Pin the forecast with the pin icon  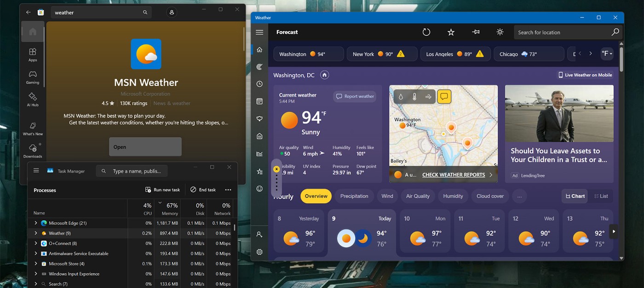pyautogui.click(x=476, y=32)
